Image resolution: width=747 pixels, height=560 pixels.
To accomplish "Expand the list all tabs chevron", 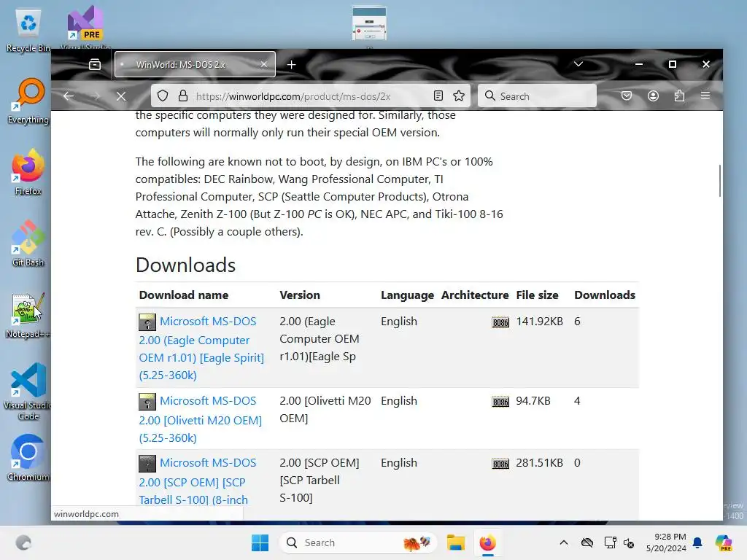I will pos(578,64).
